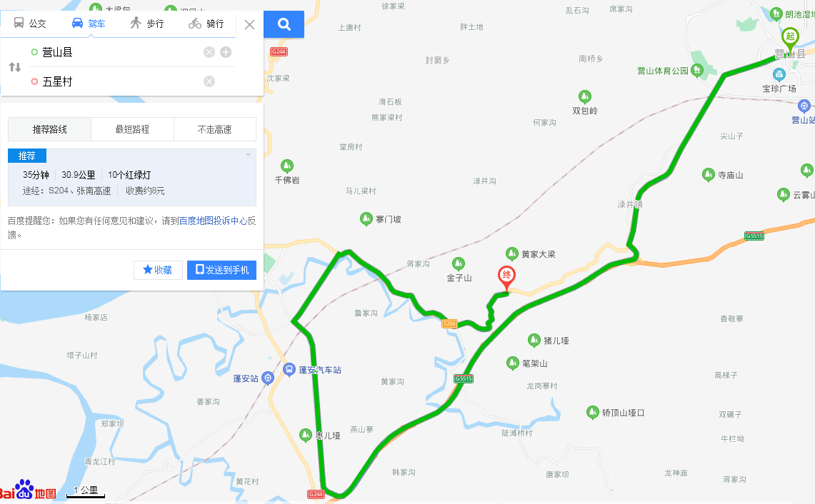Select 不走高速 route option
This screenshot has height=504, width=815.
215,129
